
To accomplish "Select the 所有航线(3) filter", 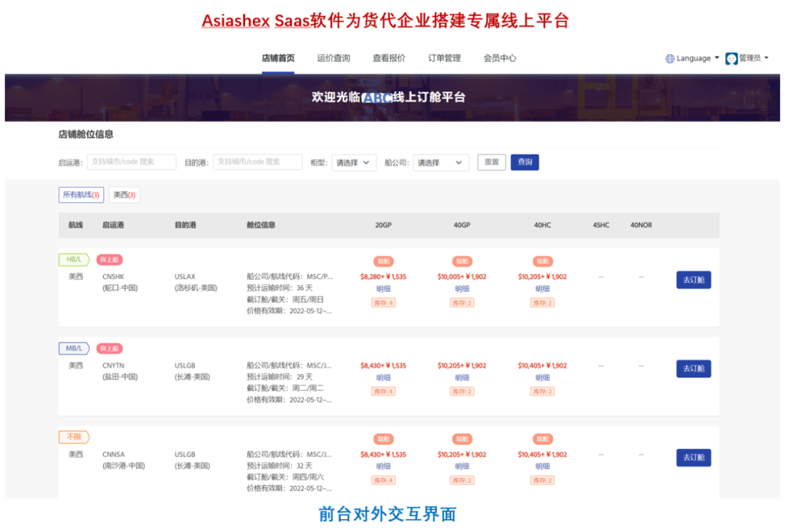I will point(81,195).
